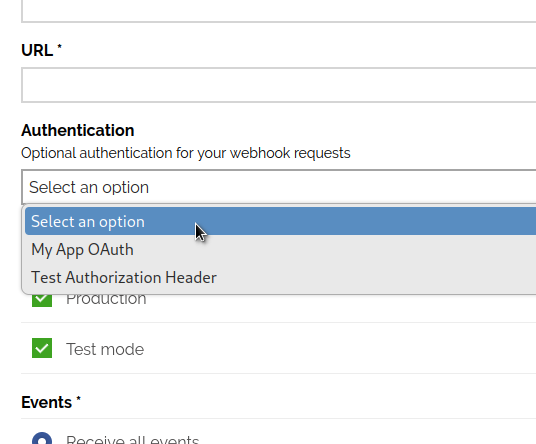Image resolution: width=536 pixels, height=444 pixels.
Task: Click the Receive all events label
Action: [x=133, y=439]
